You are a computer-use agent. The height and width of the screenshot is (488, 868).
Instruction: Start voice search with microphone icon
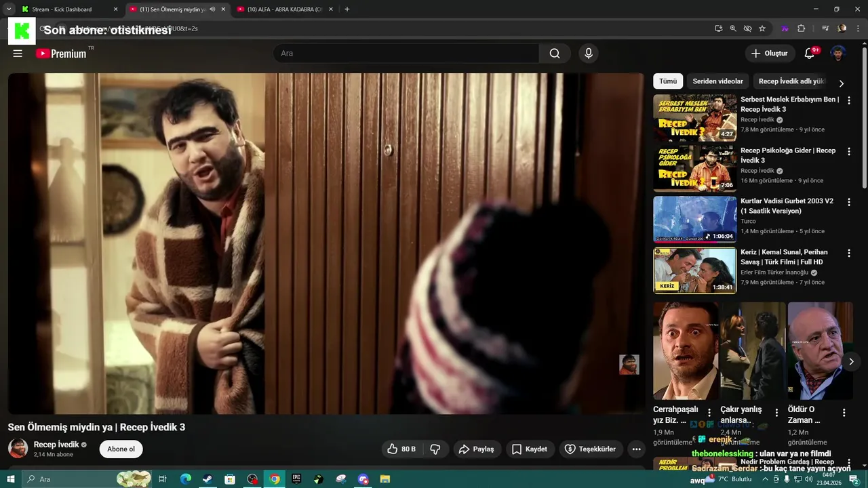(589, 54)
